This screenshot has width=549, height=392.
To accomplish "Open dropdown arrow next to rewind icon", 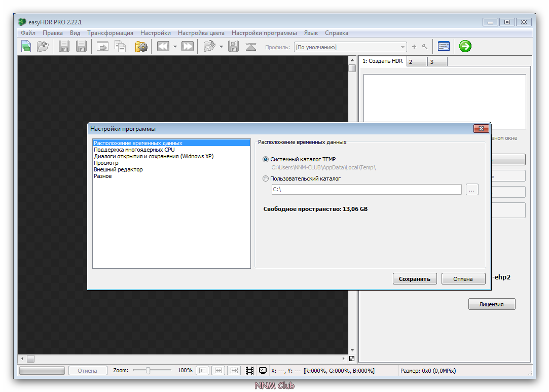I will 175,47.
